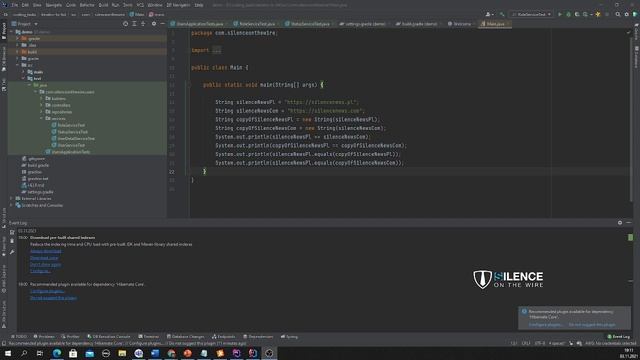Click the user account icon in the toolbar
640x360 pixels.
(489, 14)
